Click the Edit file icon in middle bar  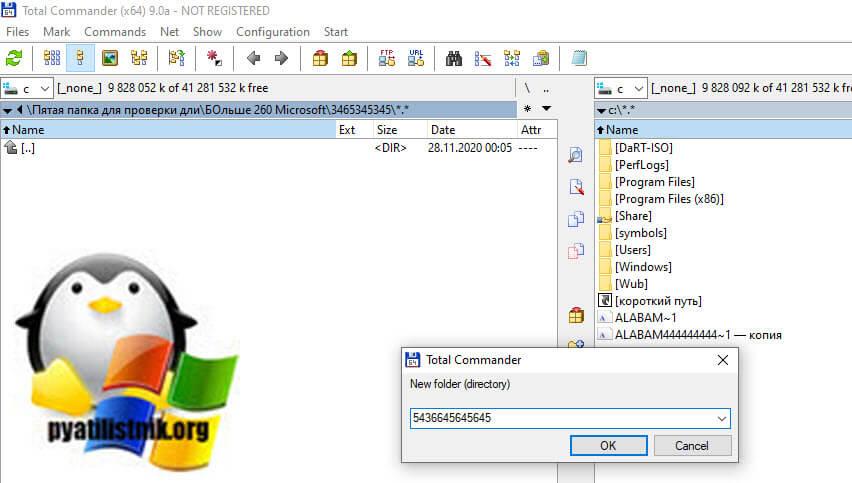[x=575, y=186]
